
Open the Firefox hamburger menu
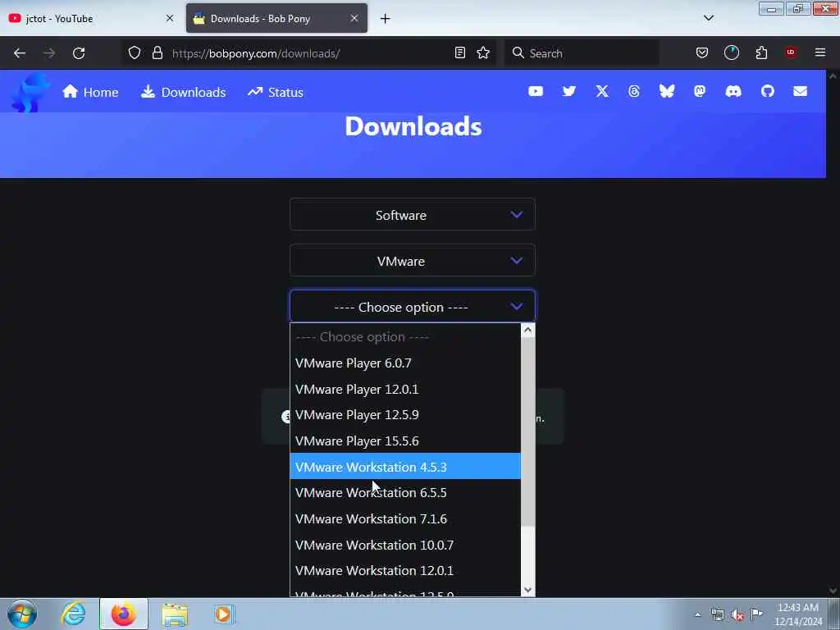pos(820,52)
